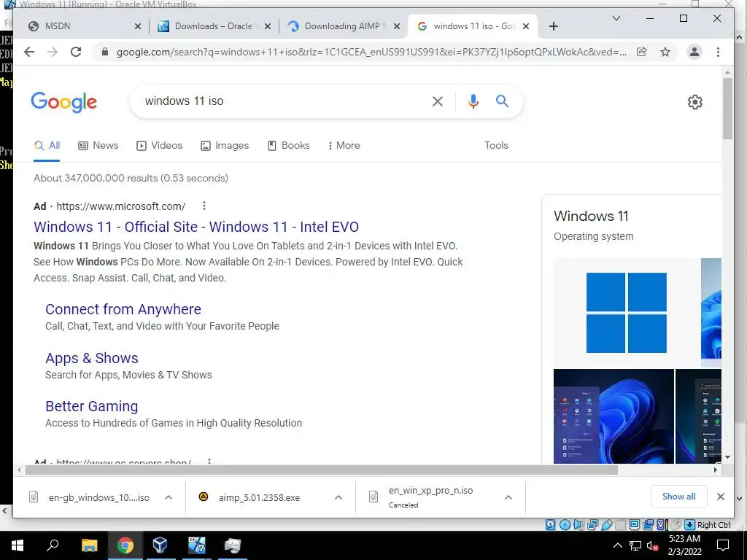Open Chrome three-dot menu
Screen dimensions: 747x560
tap(718, 52)
